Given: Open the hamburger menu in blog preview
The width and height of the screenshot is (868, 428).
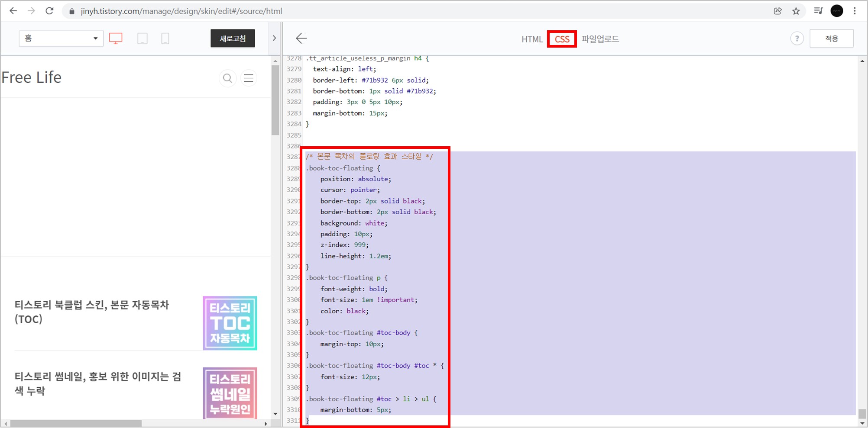Looking at the screenshot, I should [249, 78].
